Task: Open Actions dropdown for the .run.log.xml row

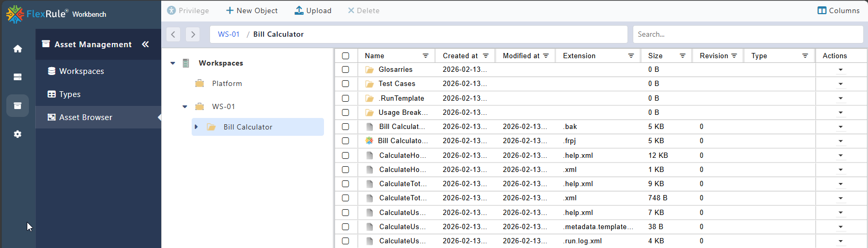Action: (841, 241)
